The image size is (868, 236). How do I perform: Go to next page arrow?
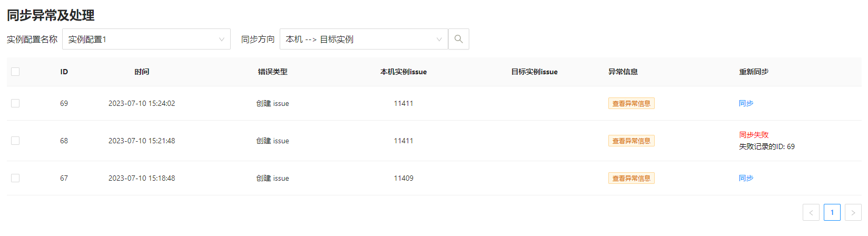click(x=853, y=212)
